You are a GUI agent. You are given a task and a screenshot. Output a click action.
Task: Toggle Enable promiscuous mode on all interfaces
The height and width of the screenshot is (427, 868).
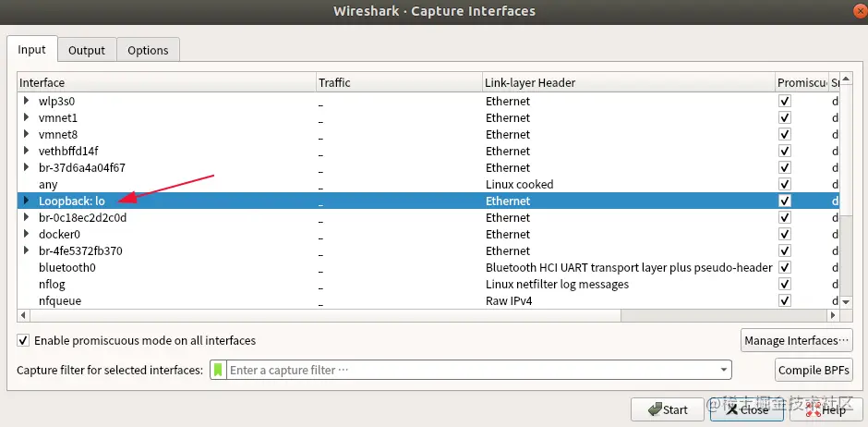pos(23,341)
